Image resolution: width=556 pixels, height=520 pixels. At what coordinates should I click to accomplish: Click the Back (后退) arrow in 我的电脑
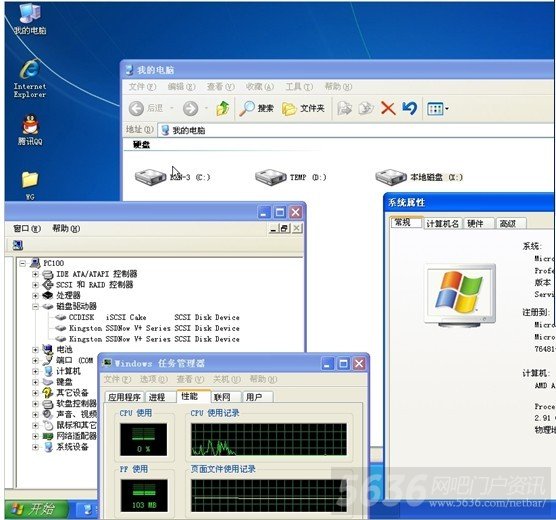click(x=136, y=108)
